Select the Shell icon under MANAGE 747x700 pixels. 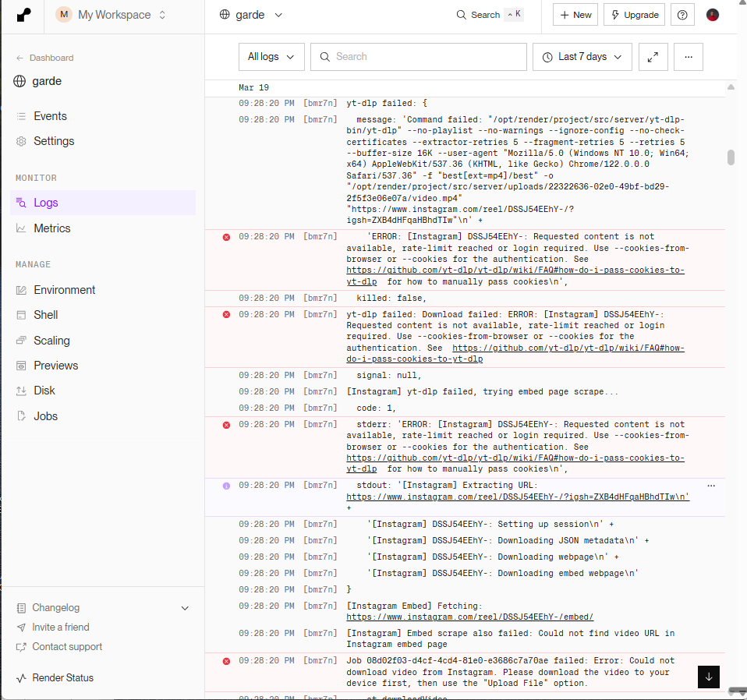click(x=23, y=315)
